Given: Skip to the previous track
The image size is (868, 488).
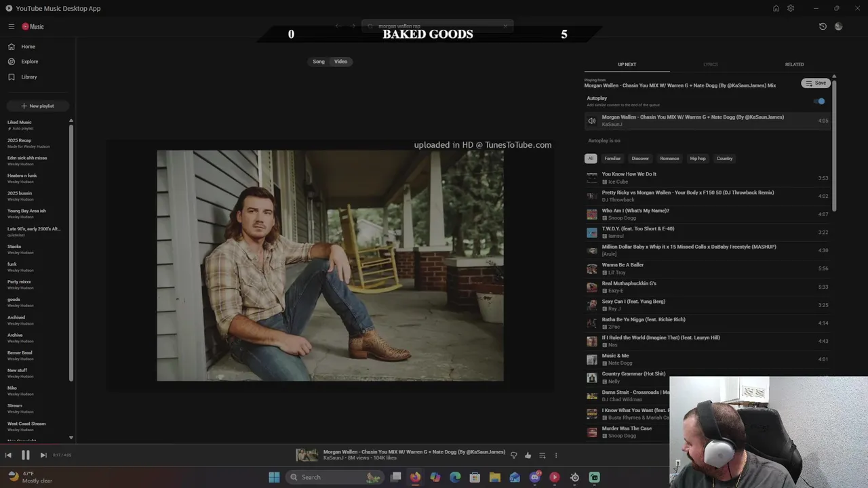Looking at the screenshot, I should tap(8, 455).
